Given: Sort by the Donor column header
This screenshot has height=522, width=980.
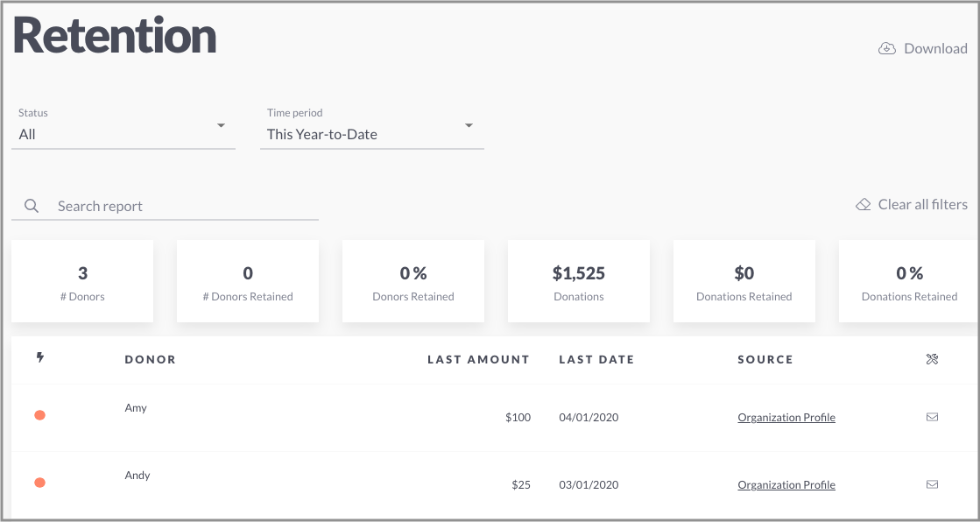Looking at the screenshot, I should 150,359.
